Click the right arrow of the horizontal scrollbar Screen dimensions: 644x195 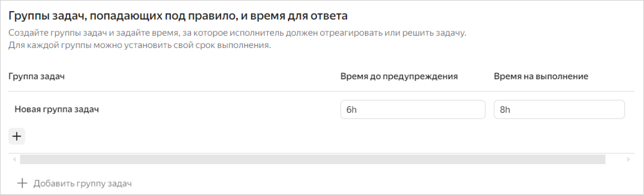[x=628, y=159]
